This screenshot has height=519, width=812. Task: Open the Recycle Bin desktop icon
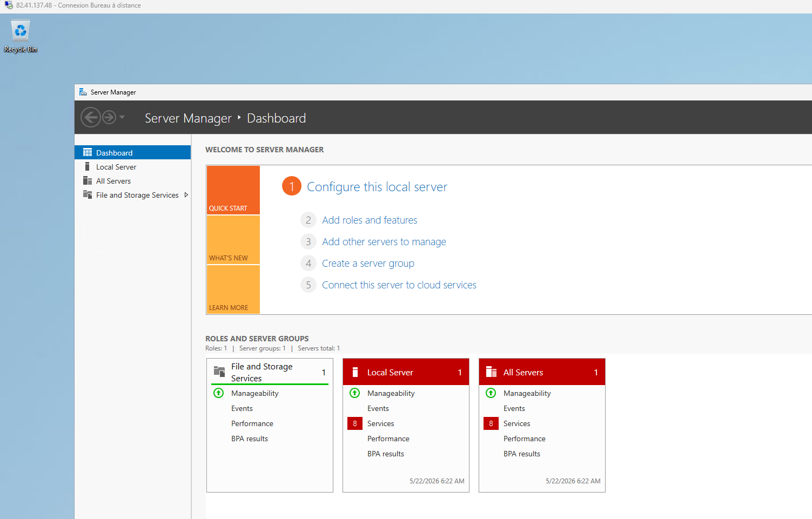click(21, 36)
